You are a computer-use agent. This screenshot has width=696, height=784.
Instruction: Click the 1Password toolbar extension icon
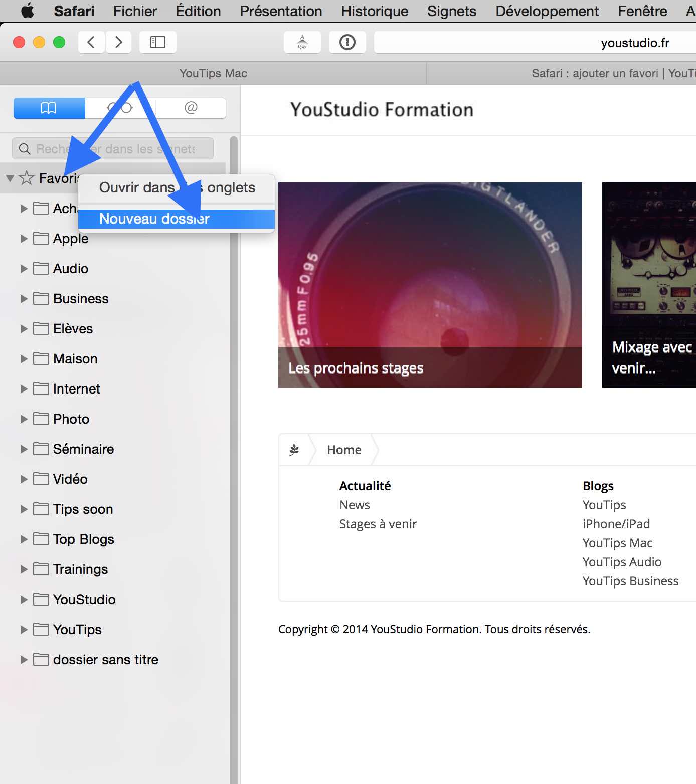point(347,42)
